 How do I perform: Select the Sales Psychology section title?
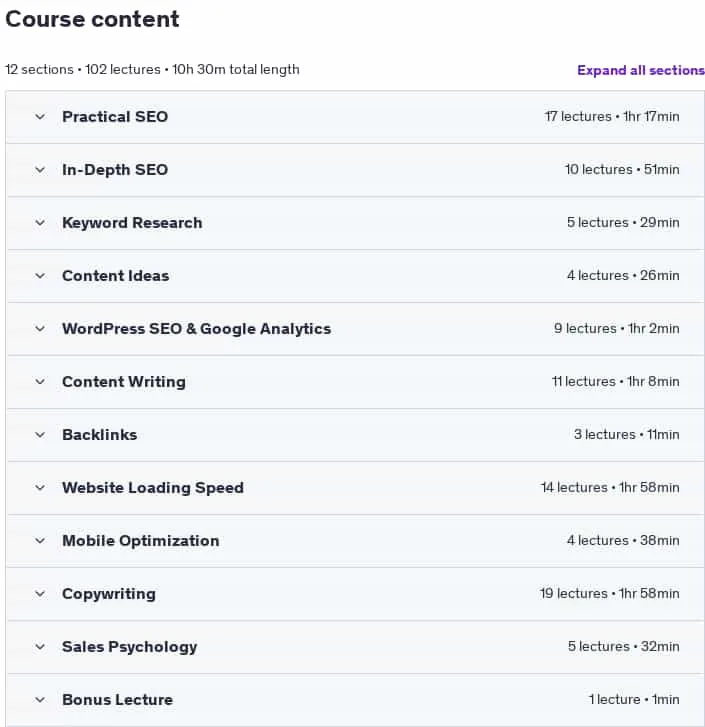tap(130, 647)
